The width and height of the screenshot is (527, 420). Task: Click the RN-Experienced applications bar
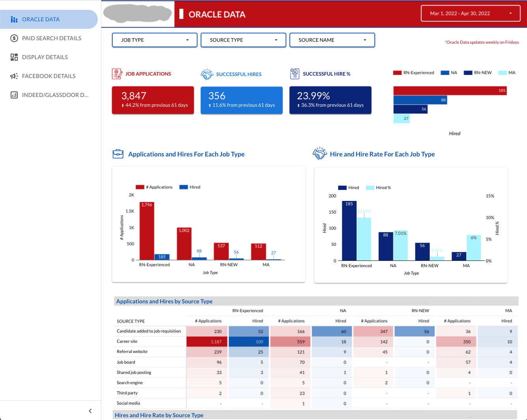click(x=147, y=231)
